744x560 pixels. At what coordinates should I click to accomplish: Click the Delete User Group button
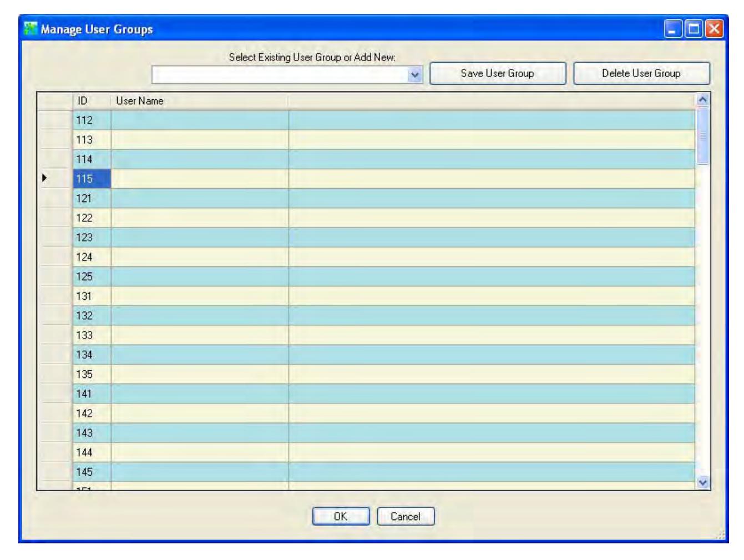641,73
